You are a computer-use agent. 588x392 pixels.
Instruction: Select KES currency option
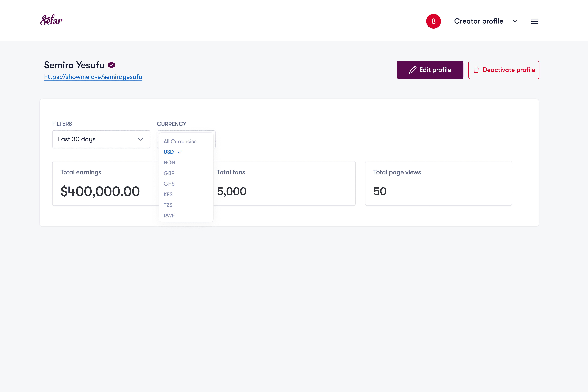coord(168,194)
